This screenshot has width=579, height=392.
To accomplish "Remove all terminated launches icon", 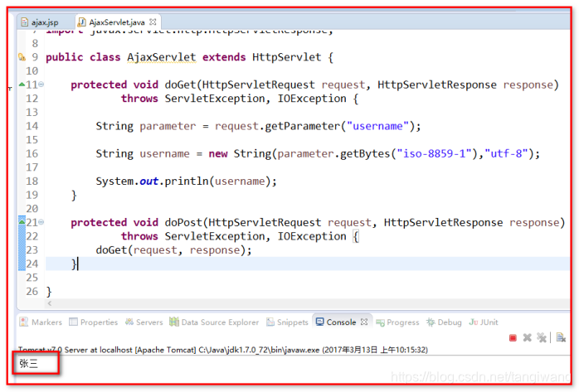I will pyautogui.click(x=542, y=337).
